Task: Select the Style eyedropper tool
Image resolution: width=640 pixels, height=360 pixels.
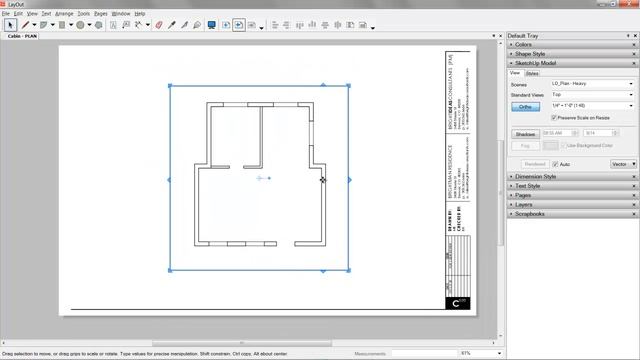Action: tap(172, 25)
